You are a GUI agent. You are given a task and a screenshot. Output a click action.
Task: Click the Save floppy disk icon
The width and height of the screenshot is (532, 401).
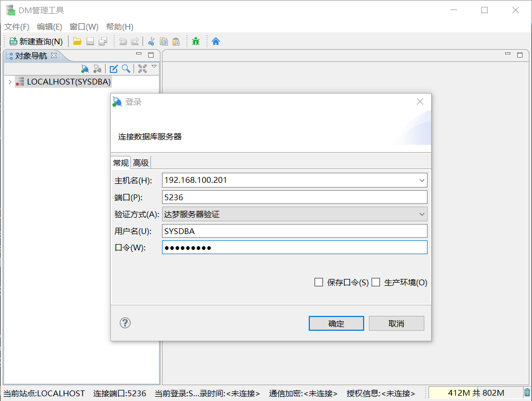[x=90, y=41]
